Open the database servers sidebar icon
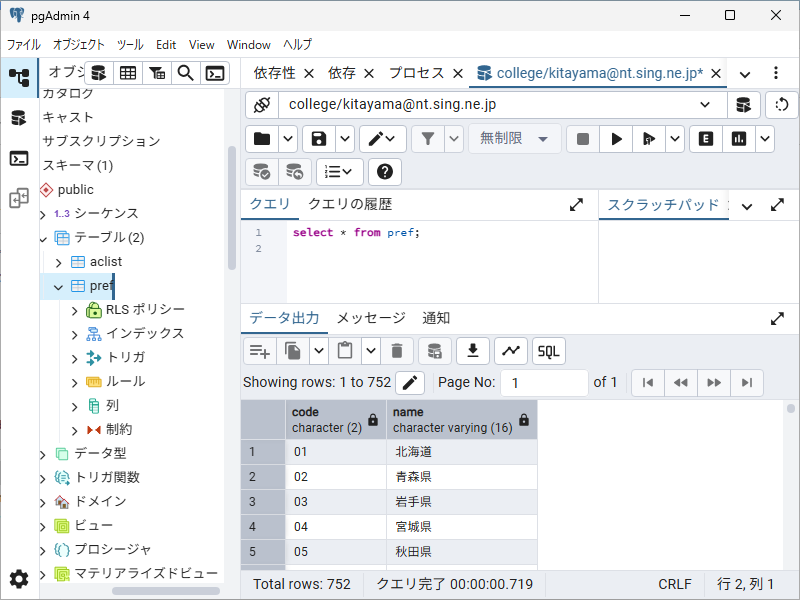Screen dimensions: 800x600 tap(19, 118)
